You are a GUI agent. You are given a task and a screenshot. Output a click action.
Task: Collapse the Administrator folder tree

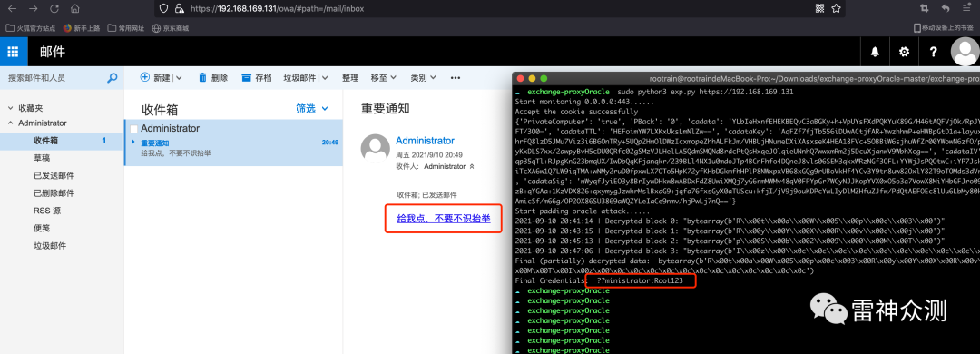point(11,123)
